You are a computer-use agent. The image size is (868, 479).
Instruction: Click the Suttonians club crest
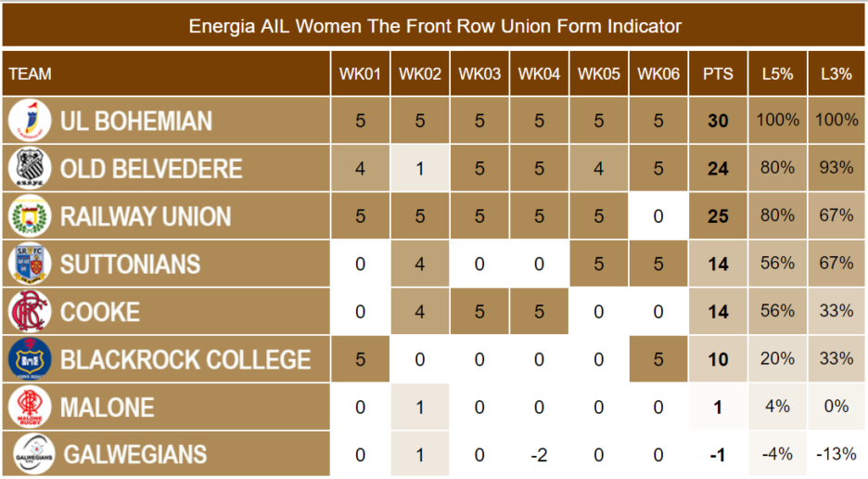[28, 264]
